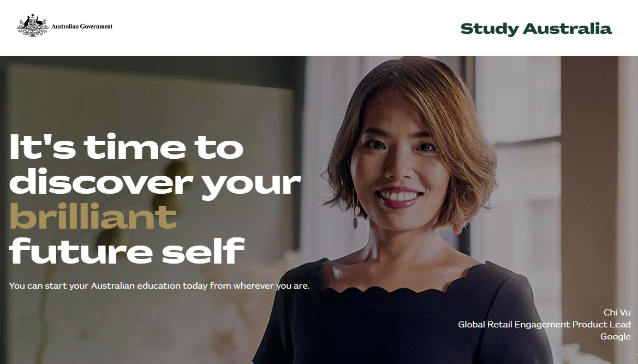
Task: Click the subtitle about starting your Australian education
Action: click(159, 286)
